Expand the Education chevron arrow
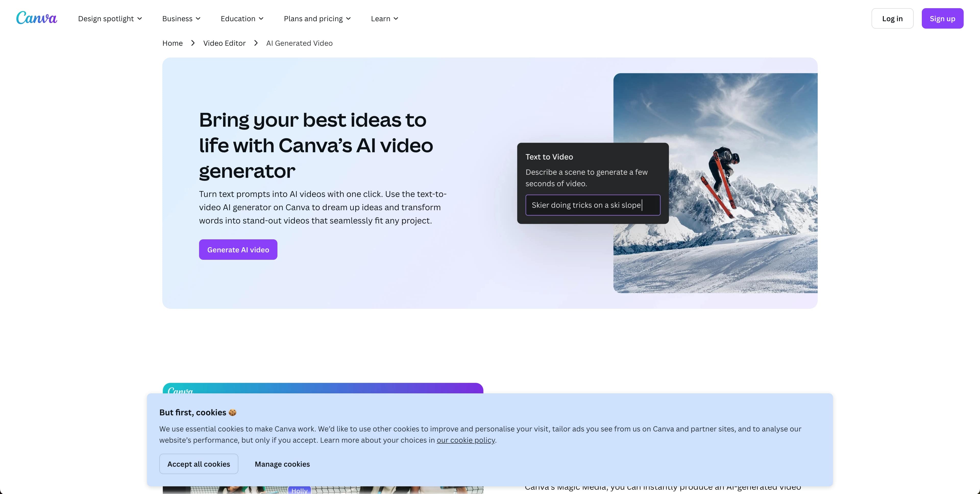Image resolution: width=980 pixels, height=494 pixels. coord(261,19)
